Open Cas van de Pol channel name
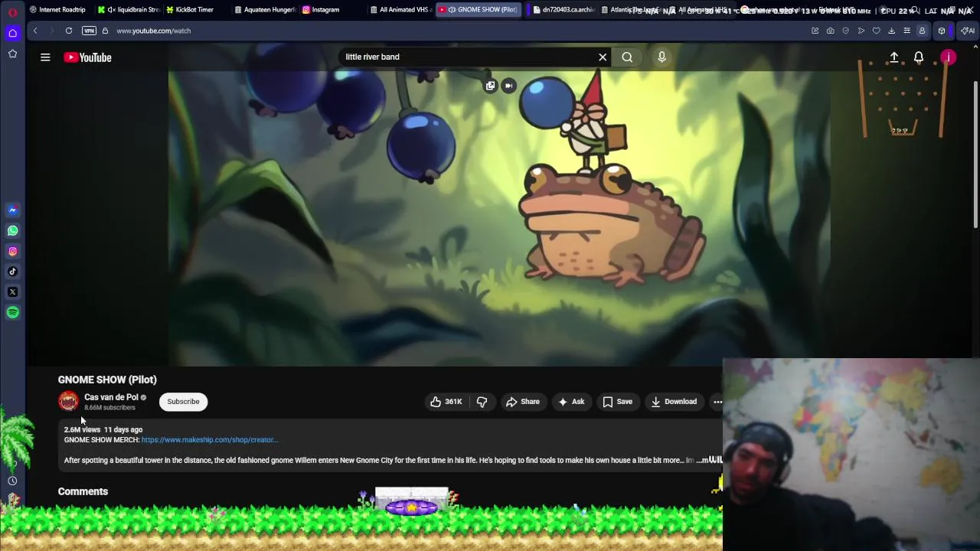 pos(111,397)
